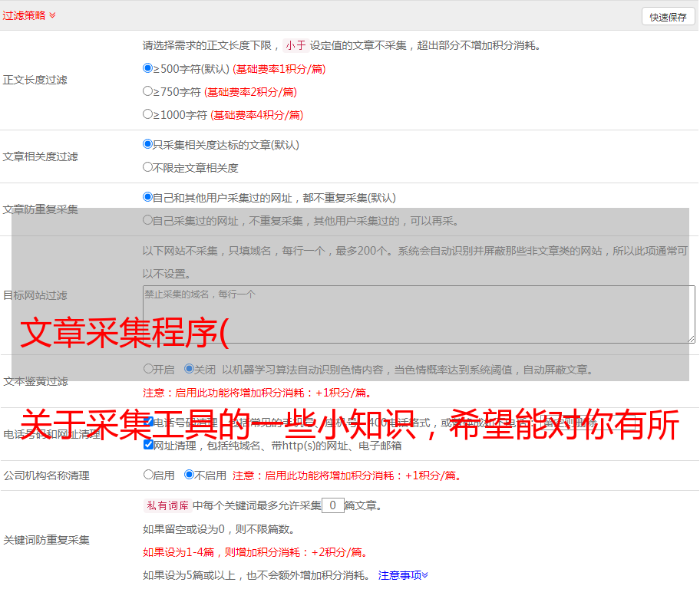Select the ≥750字符 length option
The width and height of the screenshot is (700, 589).
coord(147,91)
